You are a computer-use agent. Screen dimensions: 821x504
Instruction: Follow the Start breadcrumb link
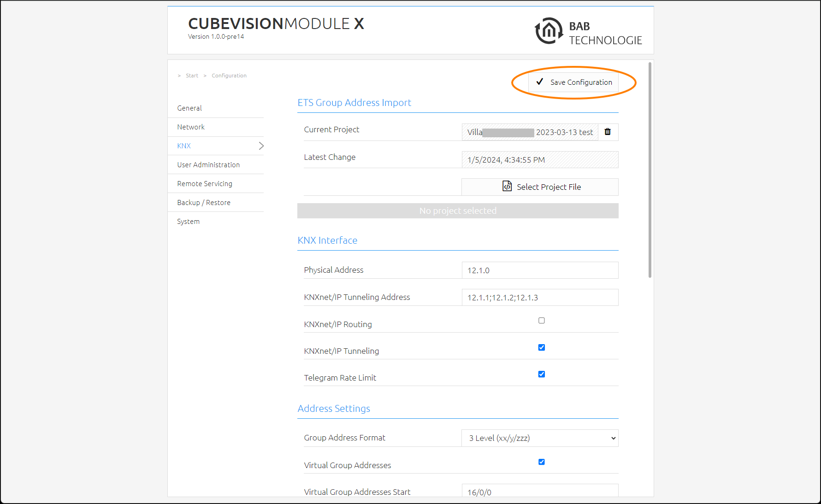point(192,76)
